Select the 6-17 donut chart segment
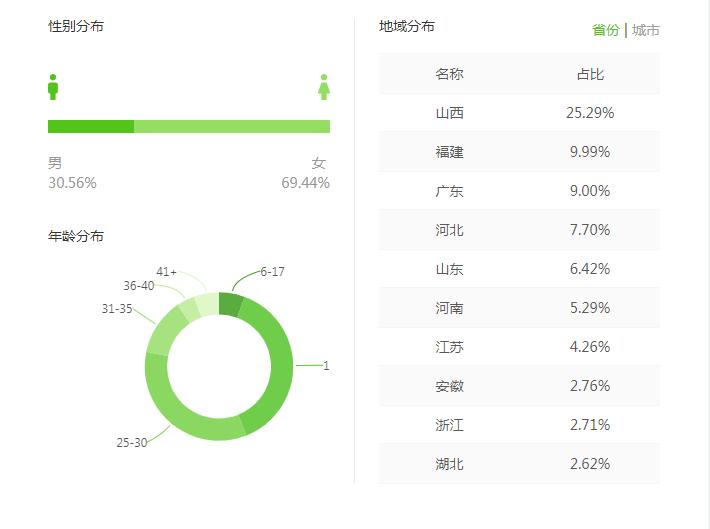710x529 pixels. click(230, 304)
